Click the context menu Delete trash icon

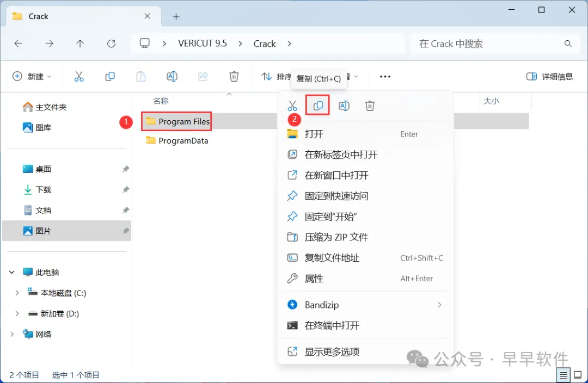coord(370,106)
